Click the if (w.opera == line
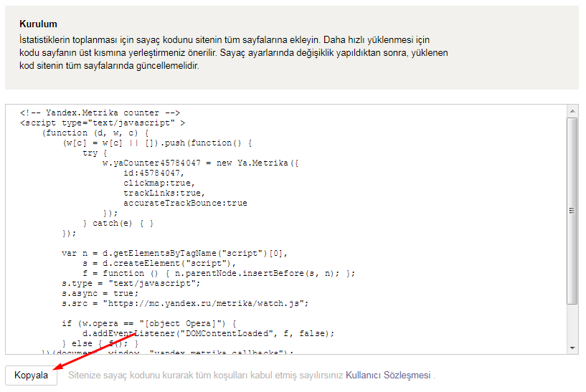 click(x=148, y=324)
